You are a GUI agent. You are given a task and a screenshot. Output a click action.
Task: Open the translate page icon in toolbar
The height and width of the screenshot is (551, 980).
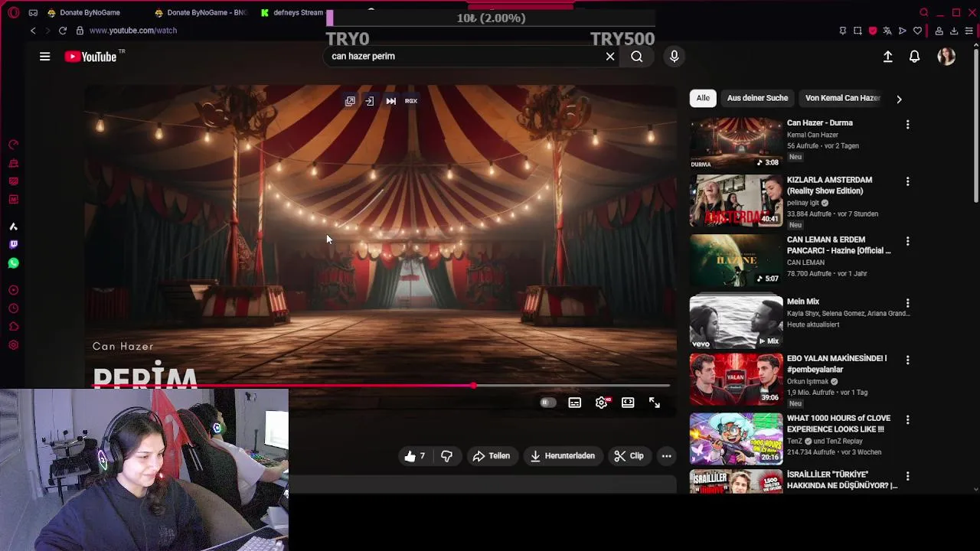tap(887, 31)
